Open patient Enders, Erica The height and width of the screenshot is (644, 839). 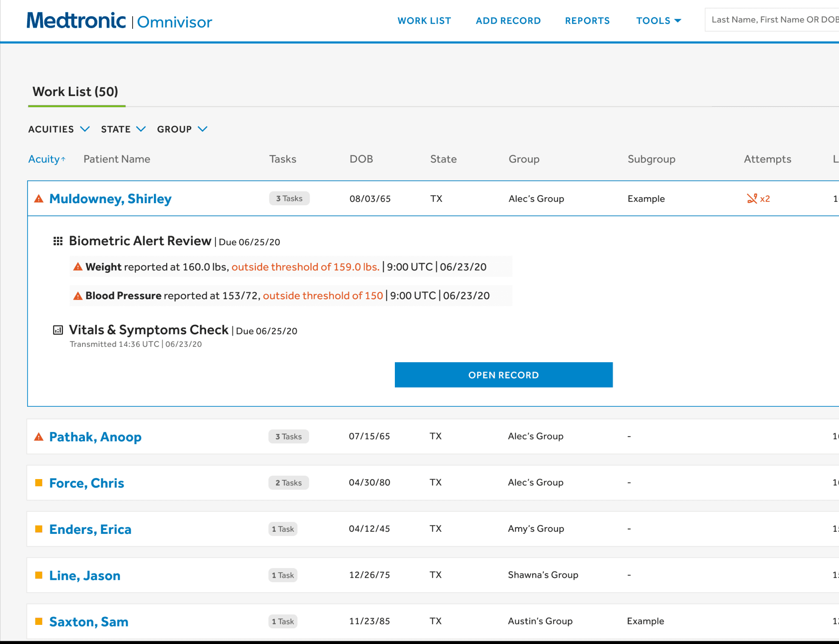[90, 529]
